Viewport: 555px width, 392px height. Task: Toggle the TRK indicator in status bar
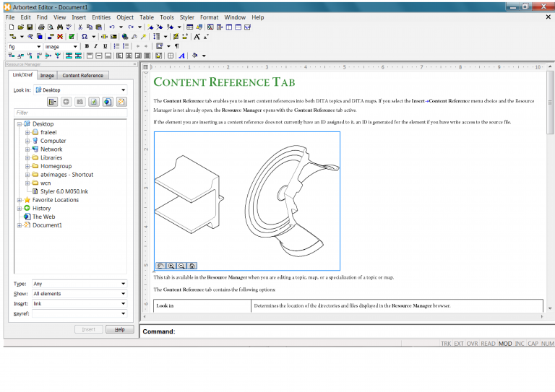click(447, 344)
